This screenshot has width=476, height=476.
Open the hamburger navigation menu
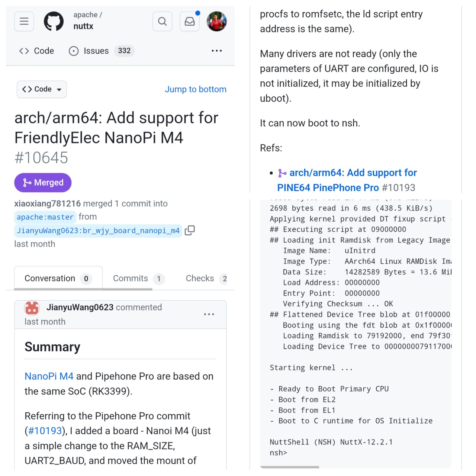point(24,21)
